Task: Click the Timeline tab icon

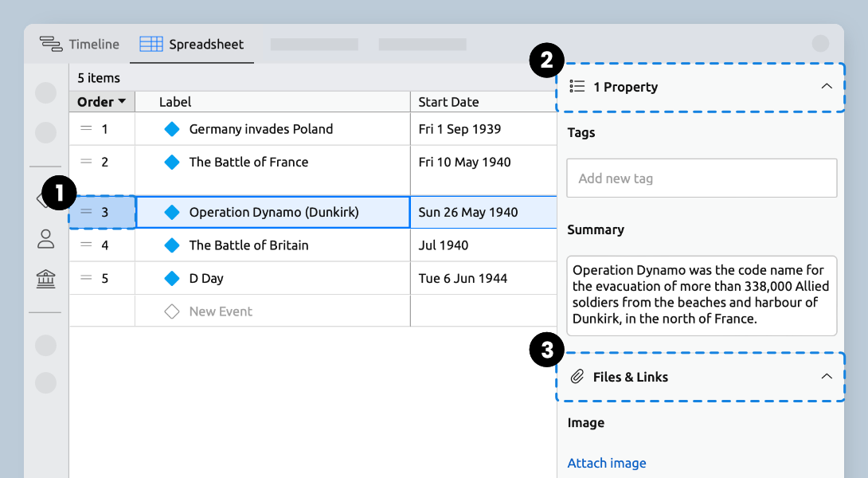Action: click(x=51, y=45)
